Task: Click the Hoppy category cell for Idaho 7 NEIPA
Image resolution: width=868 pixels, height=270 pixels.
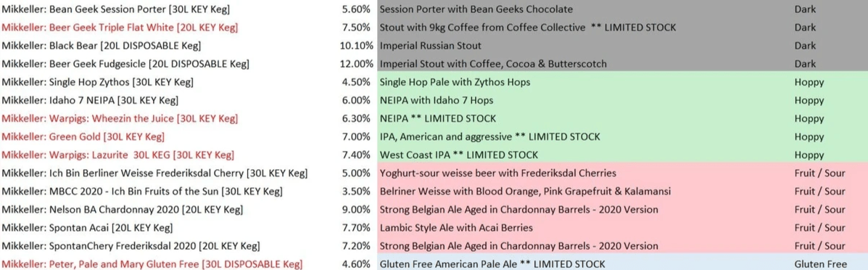Action: (x=809, y=100)
